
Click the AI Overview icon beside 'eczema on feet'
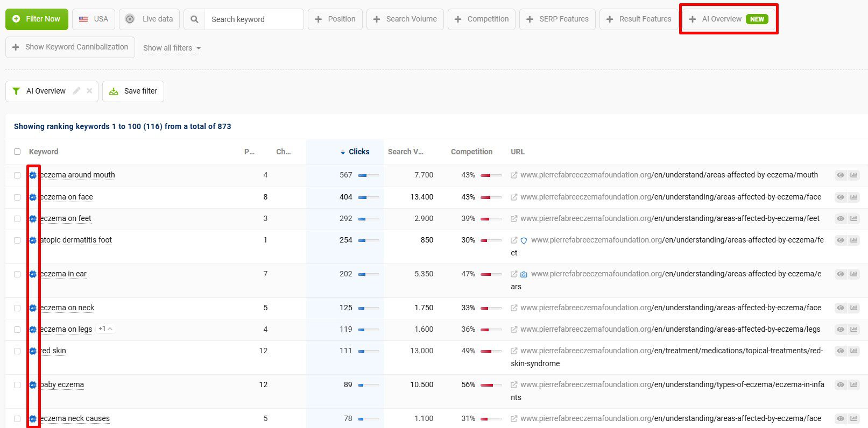point(33,219)
